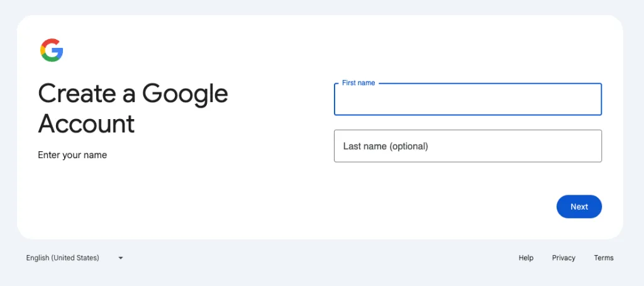Image resolution: width=644 pixels, height=286 pixels.
Task: Open the Help link in footer
Action: [526, 258]
